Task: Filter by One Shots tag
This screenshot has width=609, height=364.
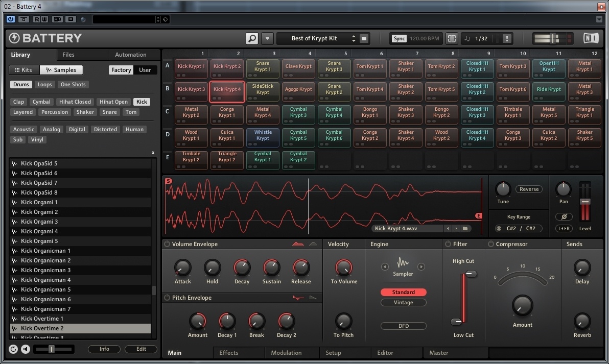Action: coord(73,84)
